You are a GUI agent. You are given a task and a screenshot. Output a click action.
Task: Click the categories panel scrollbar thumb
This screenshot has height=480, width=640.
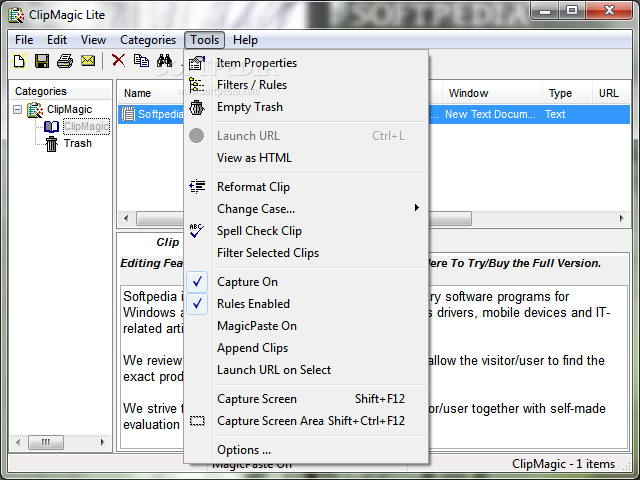[46, 442]
